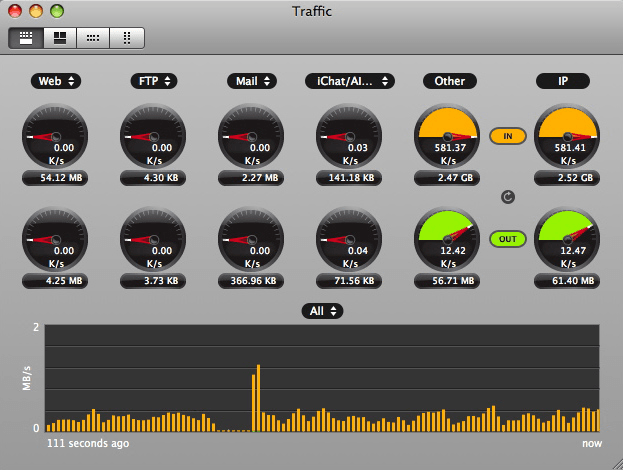Toggle the green OUT traffic button

click(x=508, y=239)
